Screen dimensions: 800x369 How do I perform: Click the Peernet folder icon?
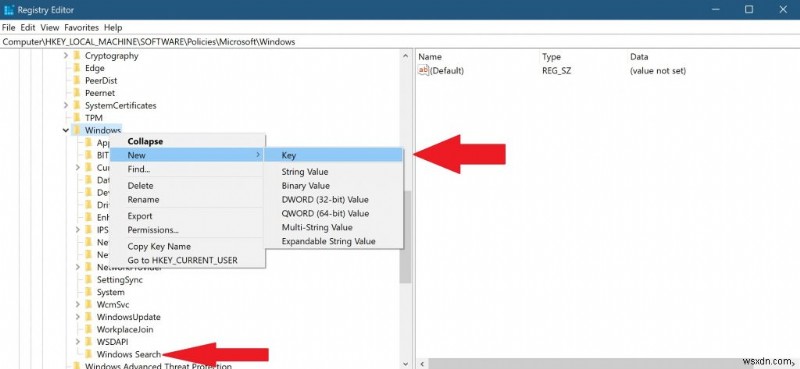pyautogui.click(x=77, y=93)
